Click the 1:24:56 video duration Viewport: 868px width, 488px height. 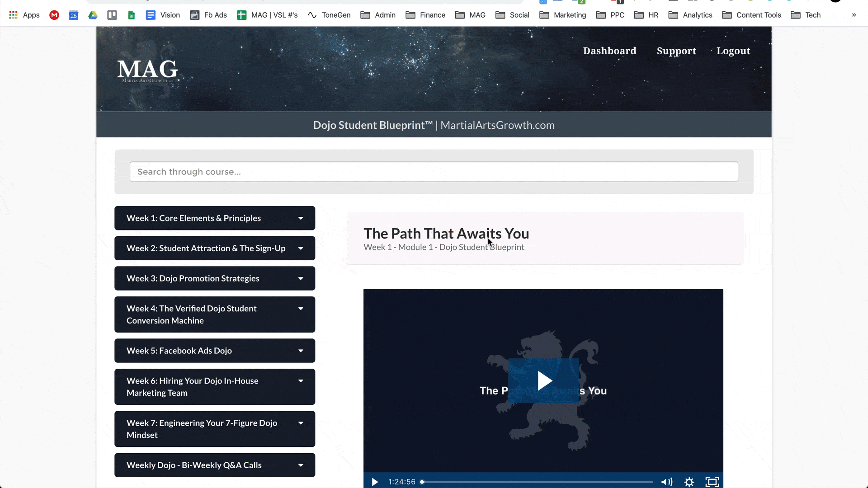pos(402,482)
